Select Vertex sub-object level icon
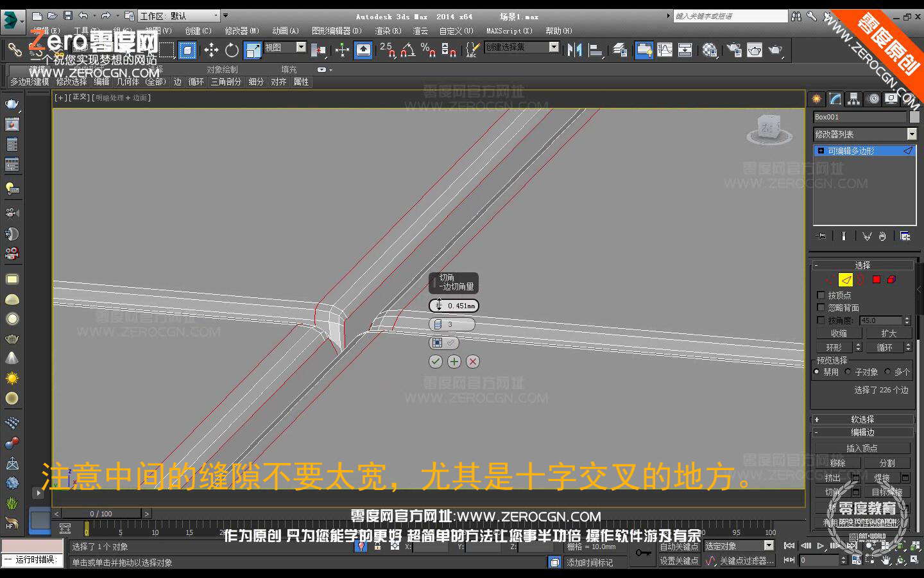 831,280
